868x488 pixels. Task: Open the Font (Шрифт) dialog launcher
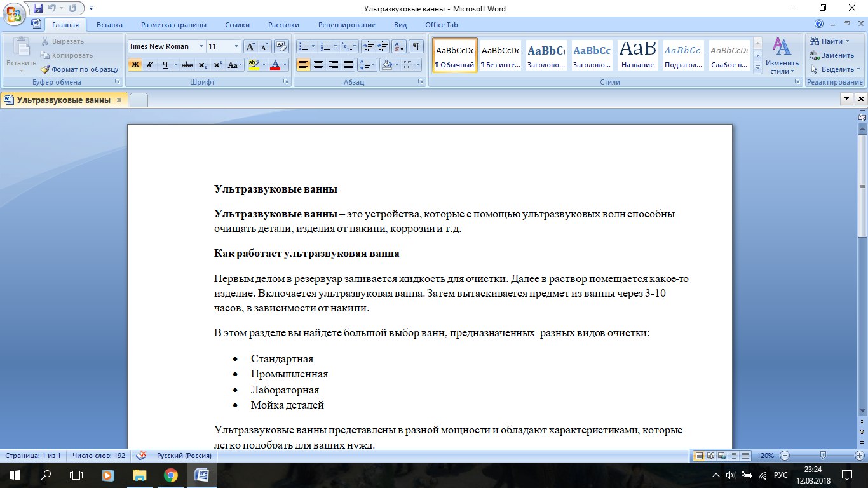[x=286, y=82]
